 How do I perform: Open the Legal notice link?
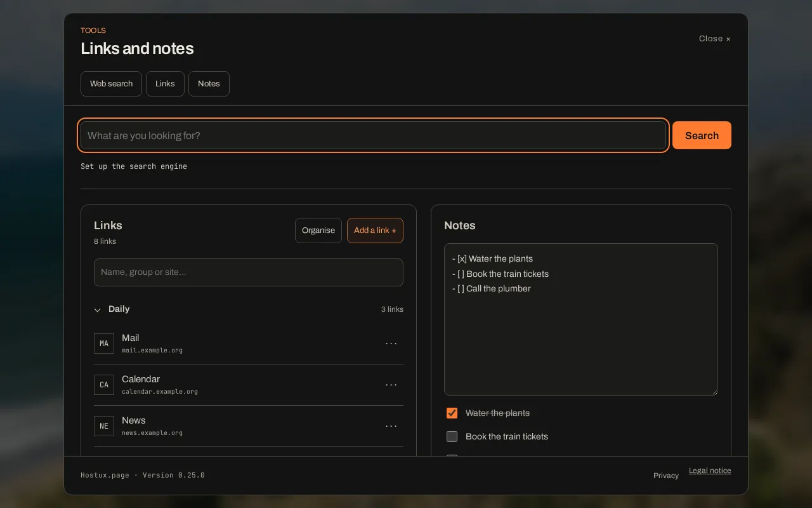(x=710, y=471)
